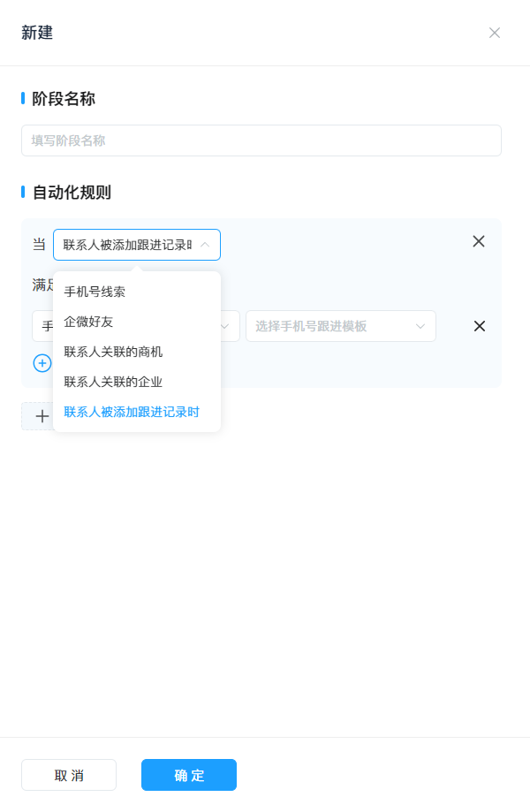Open the partially covered 手 condition dropdown
530x812 pixels.
pyautogui.click(x=136, y=326)
